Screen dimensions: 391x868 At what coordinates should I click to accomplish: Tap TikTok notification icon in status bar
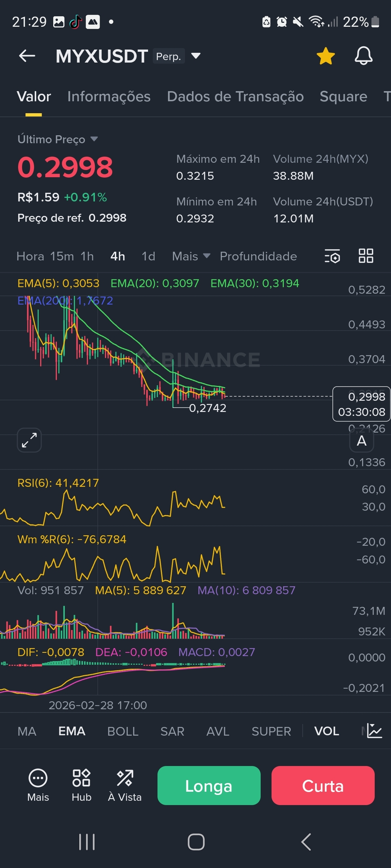[x=76, y=22]
